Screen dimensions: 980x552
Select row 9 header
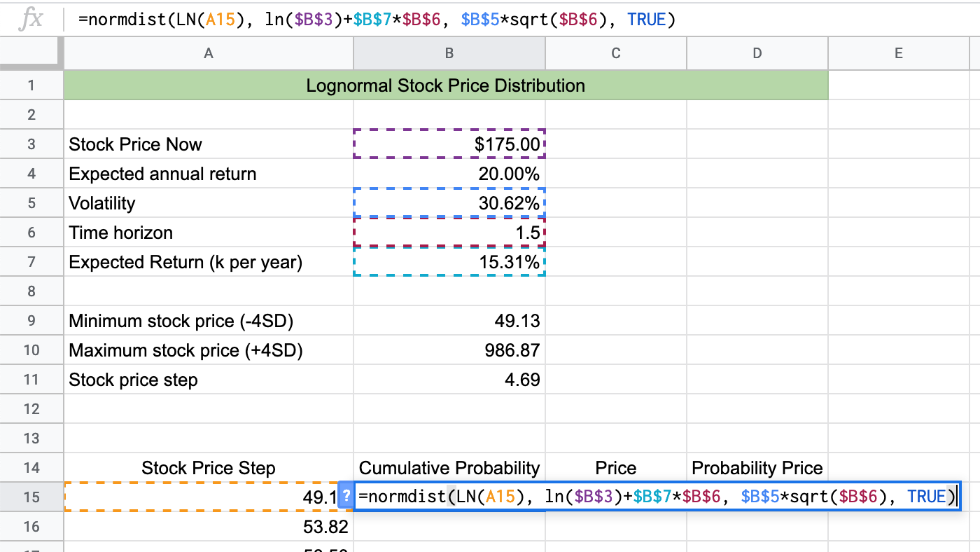pyautogui.click(x=31, y=321)
